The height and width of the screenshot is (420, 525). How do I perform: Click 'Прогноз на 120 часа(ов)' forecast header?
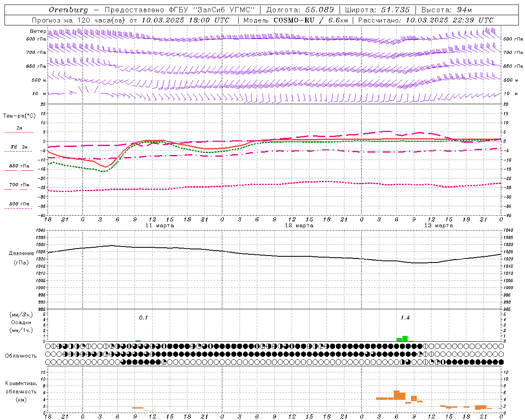pos(79,20)
